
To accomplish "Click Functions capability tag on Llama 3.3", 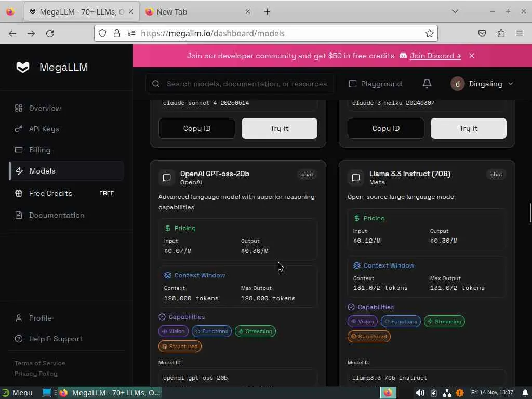I will click(401, 321).
